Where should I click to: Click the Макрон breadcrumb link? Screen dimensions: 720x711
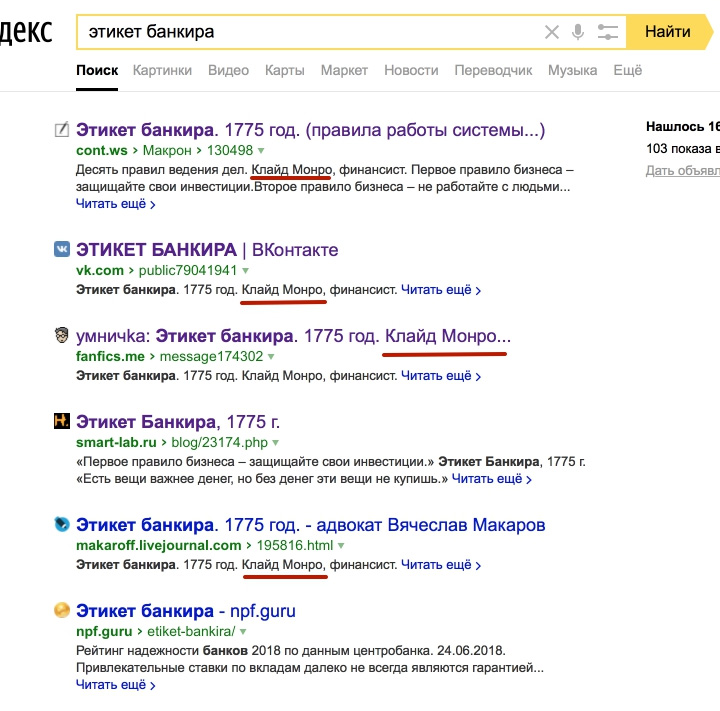click(x=167, y=150)
